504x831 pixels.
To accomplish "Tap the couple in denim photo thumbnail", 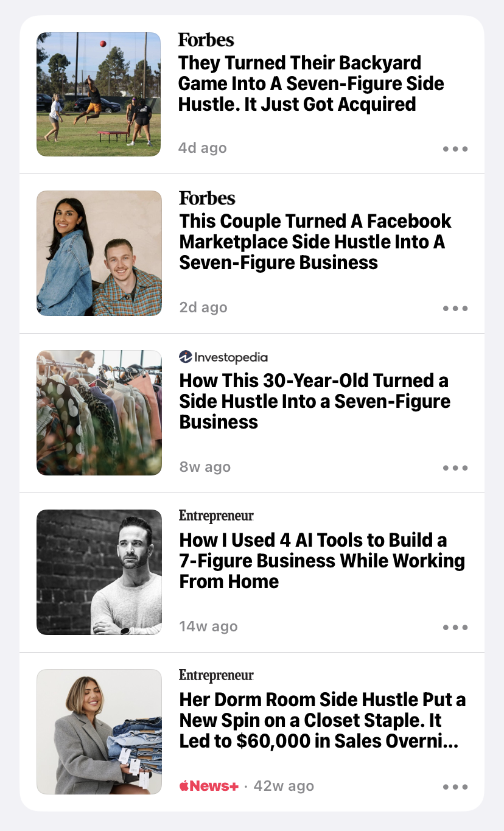I will click(x=99, y=253).
